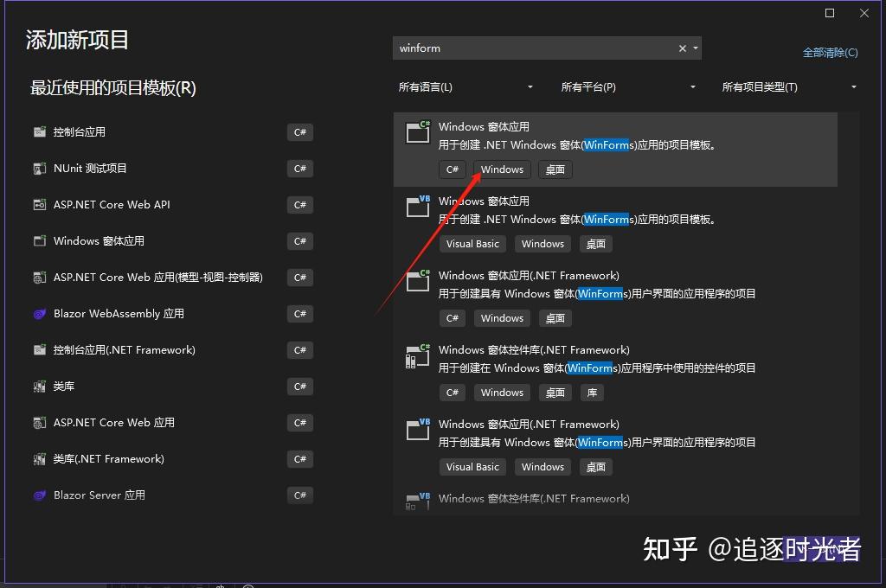The height and width of the screenshot is (588, 886).
Task: Click the 全部清除(C) link
Action: pos(830,52)
